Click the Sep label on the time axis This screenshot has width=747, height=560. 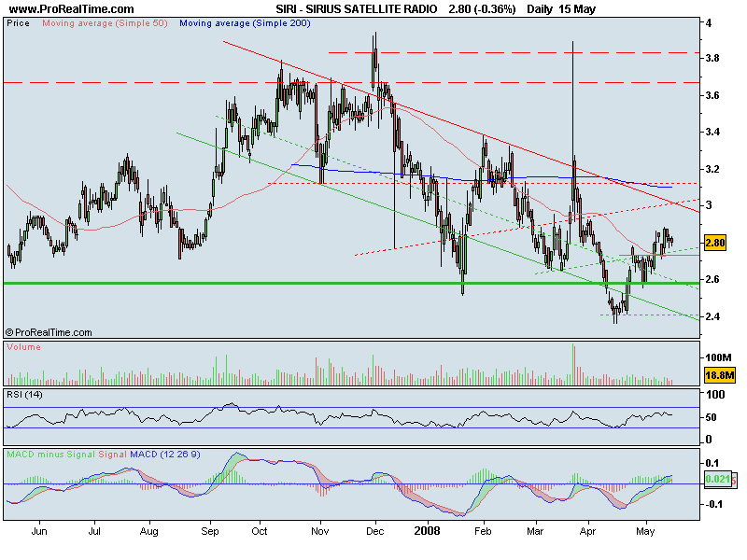[210, 532]
